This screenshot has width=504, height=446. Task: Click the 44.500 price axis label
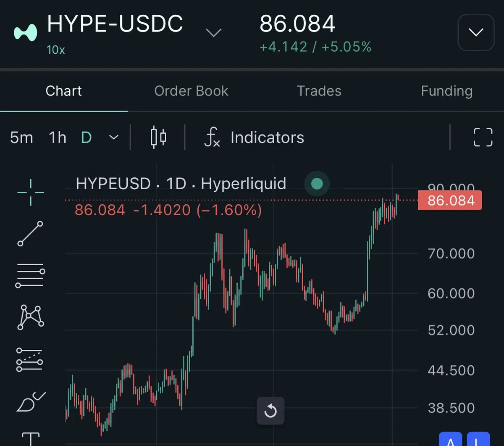451,370
